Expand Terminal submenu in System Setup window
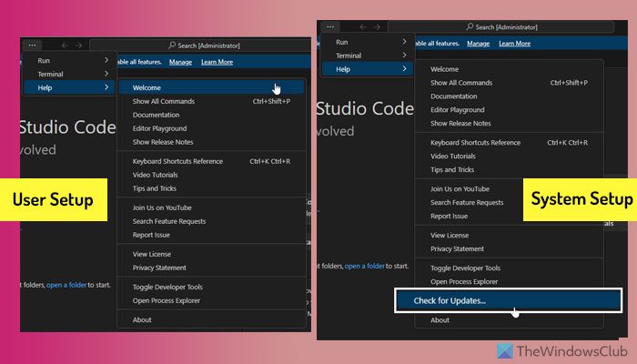This screenshot has width=637, height=364. point(368,56)
